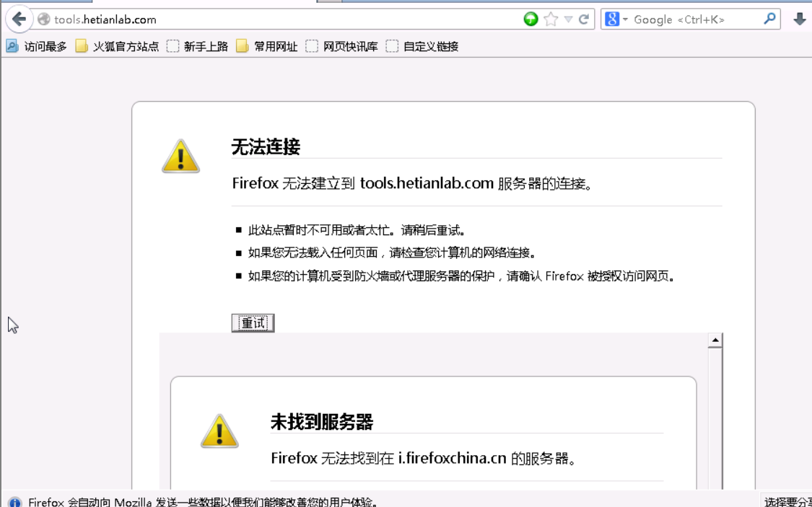Click the green go arrow in address bar
This screenshot has width=812, height=507.
coord(531,19)
